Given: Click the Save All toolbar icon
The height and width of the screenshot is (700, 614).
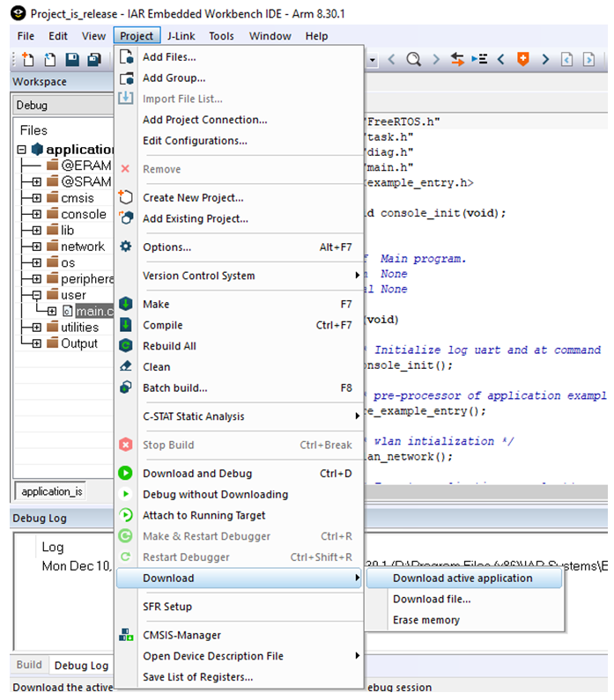Looking at the screenshot, I should [x=93, y=59].
